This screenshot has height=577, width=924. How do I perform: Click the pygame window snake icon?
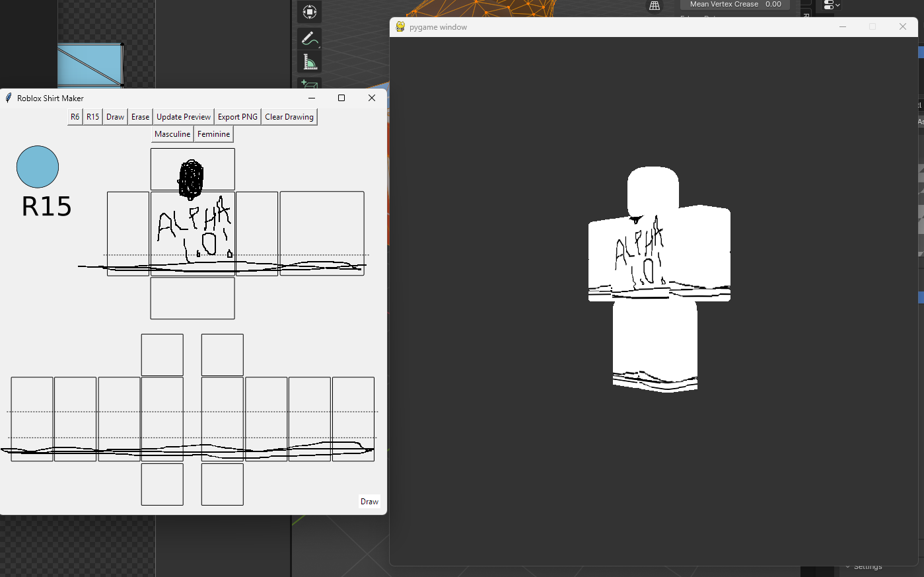pos(400,26)
